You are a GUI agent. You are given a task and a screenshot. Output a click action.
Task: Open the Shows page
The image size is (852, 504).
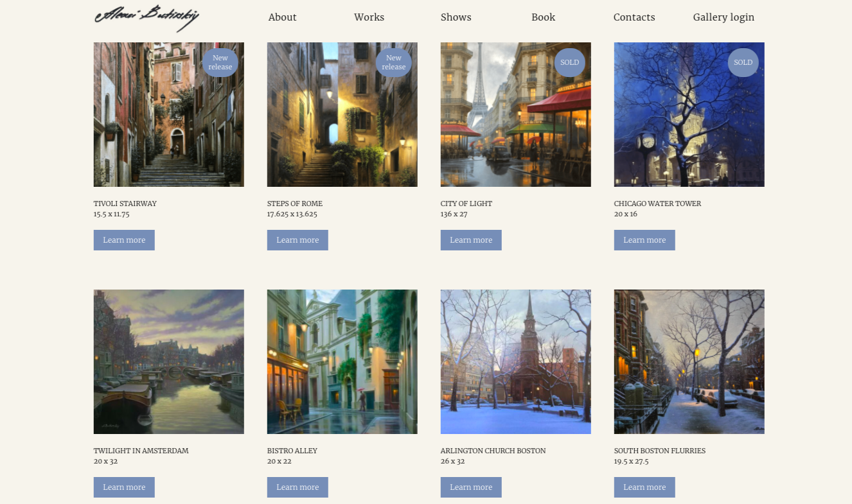tap(456, 17)
